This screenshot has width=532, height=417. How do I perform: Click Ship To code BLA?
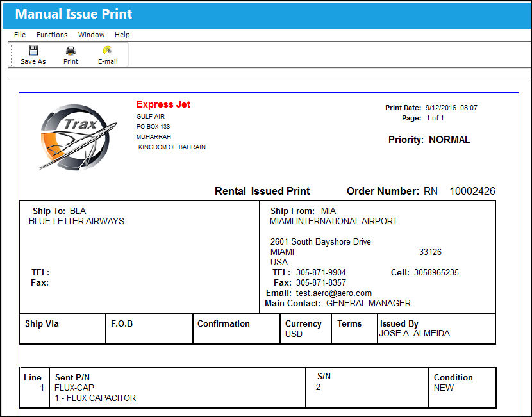pyautogui.click(x=78, y=211)
